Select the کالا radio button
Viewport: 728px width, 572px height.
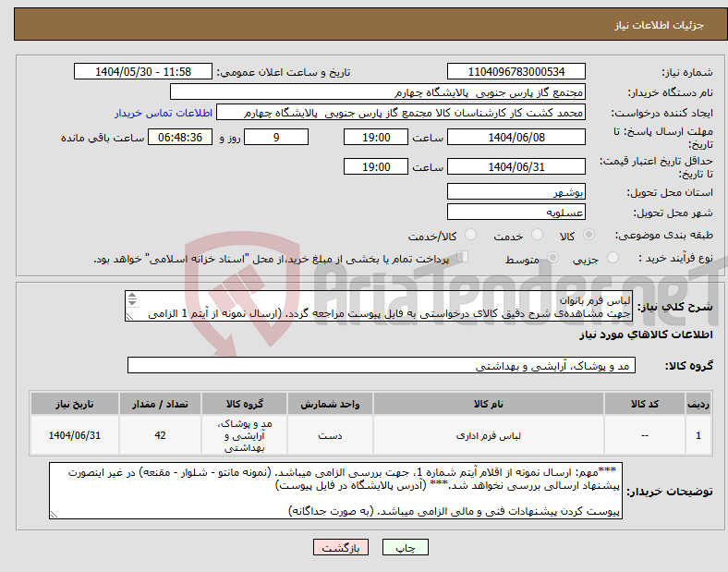click(588, 235)
